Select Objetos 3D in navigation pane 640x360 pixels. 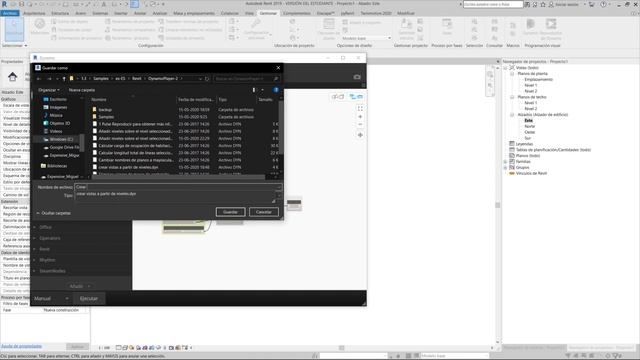60,123
